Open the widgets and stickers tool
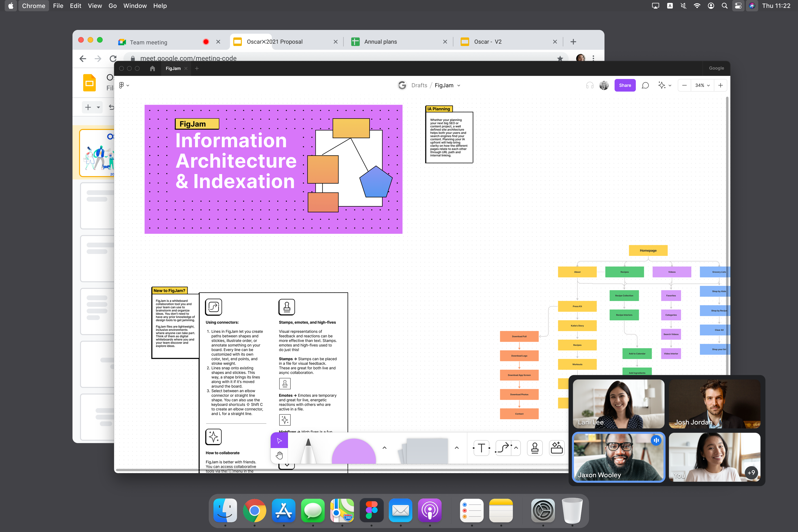798x532 pixels. click(557, 448)
